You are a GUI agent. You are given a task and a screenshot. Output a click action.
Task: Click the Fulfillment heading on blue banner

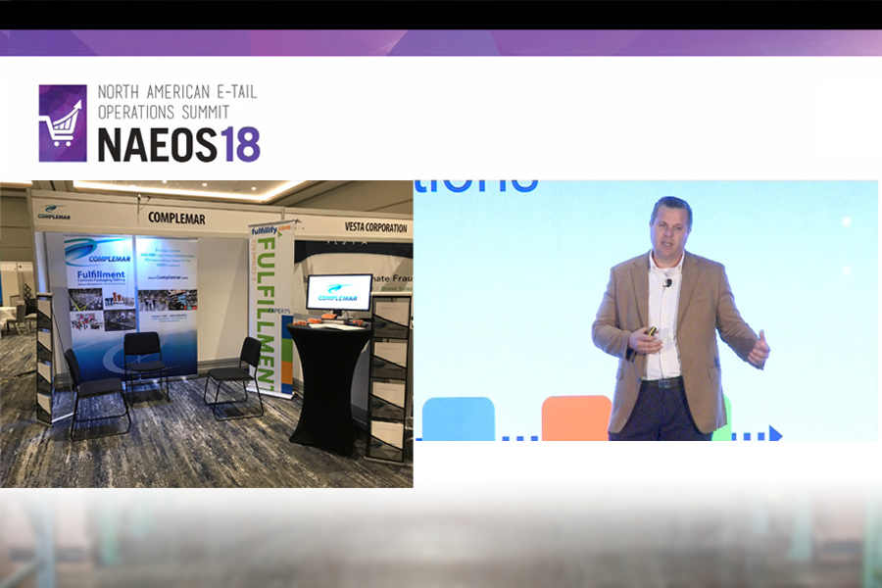click(101, 274)
